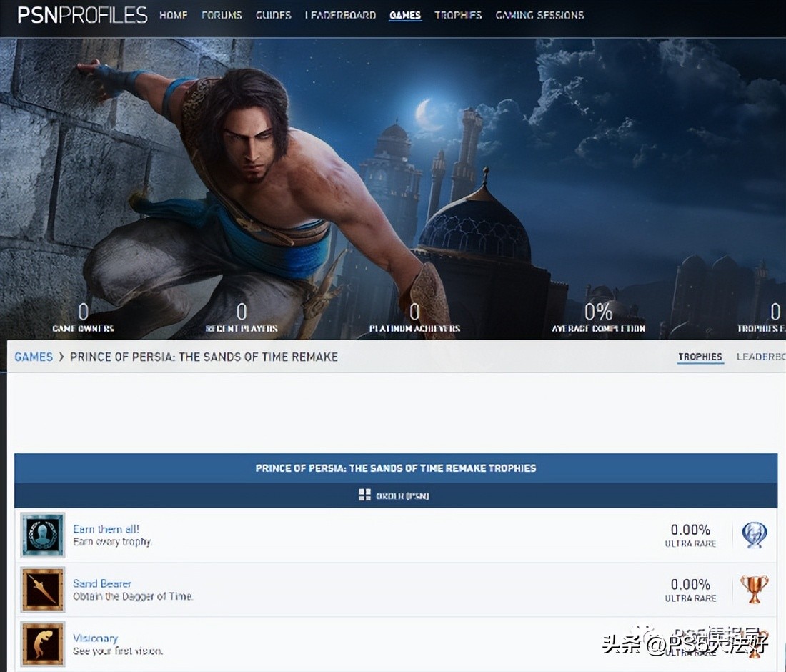
Task: Click the Order (PSN) grid icon
Action: [365, 495]
